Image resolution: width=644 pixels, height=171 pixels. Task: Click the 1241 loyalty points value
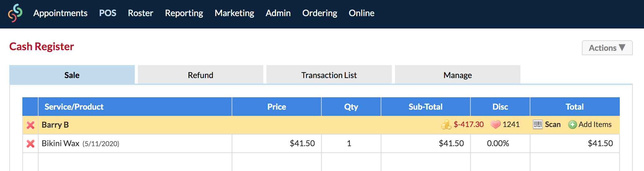pyautogui.click(x=511, y=125)
